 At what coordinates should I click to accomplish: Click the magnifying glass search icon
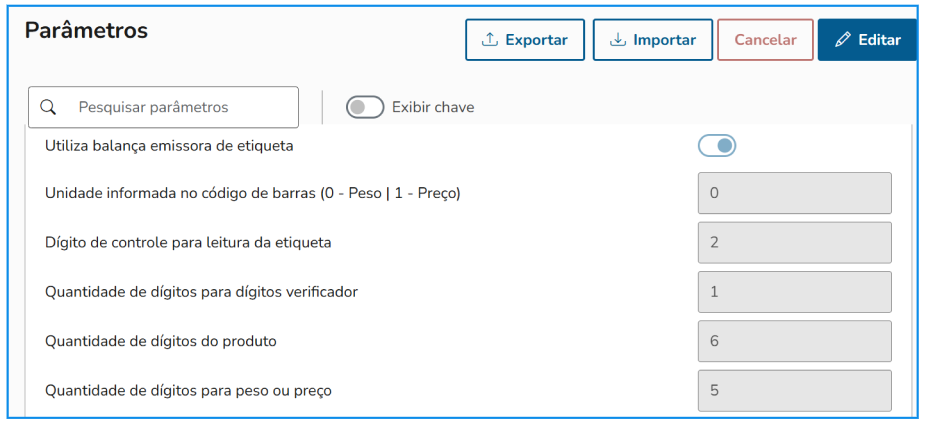click(48, 107)
